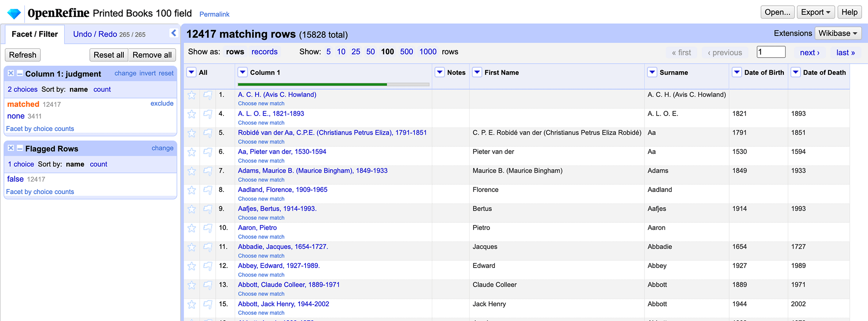The width and height of the screenshot is (868, 321).
Task: Star row 15 Jack Henry Abbott
Action: pos(191,304)
